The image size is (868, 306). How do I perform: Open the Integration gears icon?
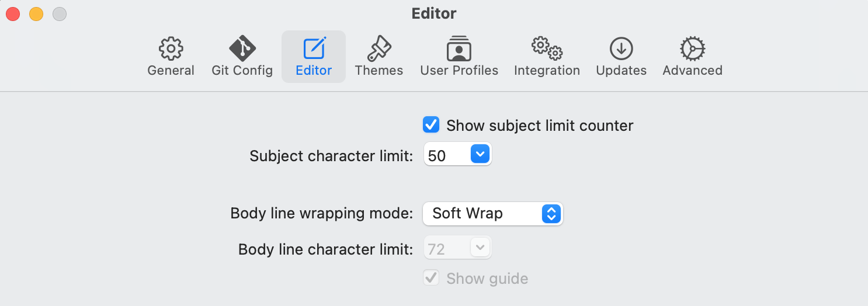point(547,49)
